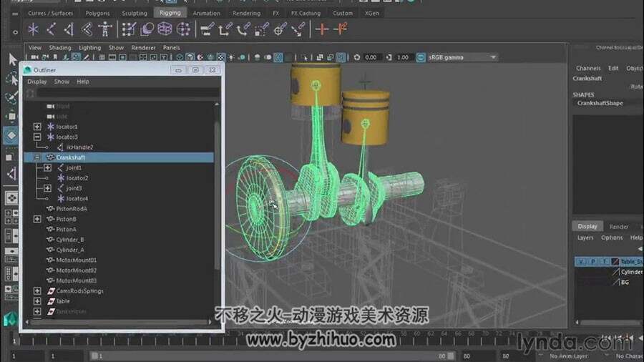This screenshot has height=362, width=644.
Task: Switch to the Animation shelf tab
Action: point(207,13)
